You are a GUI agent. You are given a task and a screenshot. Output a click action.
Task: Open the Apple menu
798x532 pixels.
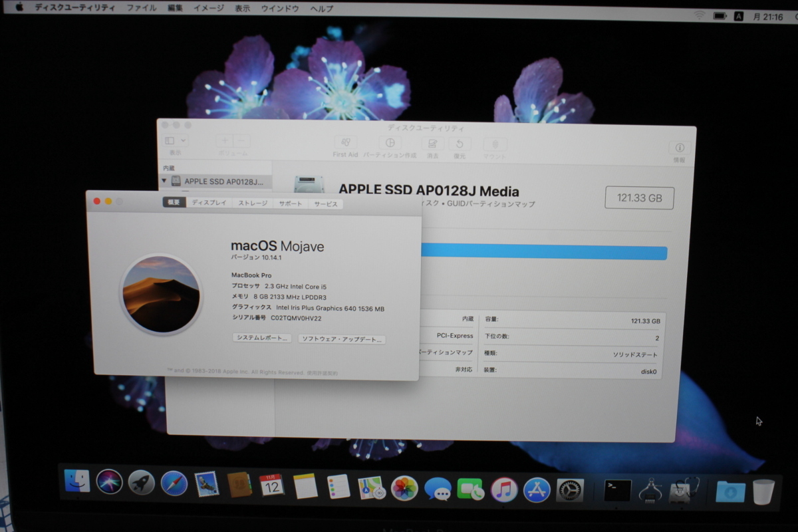19,7
